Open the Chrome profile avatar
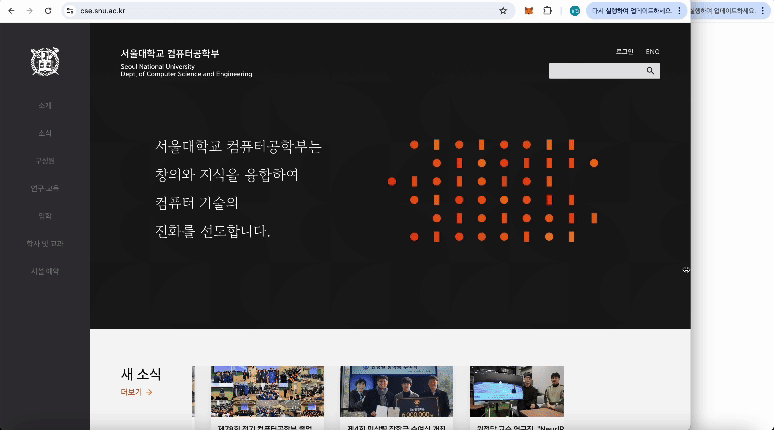Screen dimensions: 774x430 (x=575, y=10)
